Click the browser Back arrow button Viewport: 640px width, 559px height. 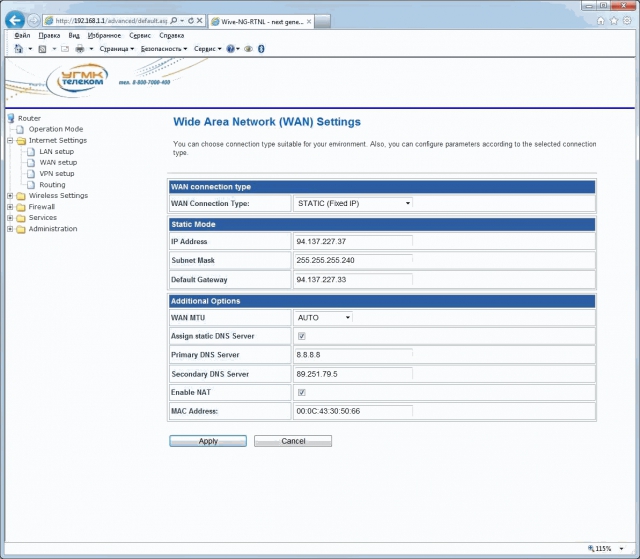[16, 20]
